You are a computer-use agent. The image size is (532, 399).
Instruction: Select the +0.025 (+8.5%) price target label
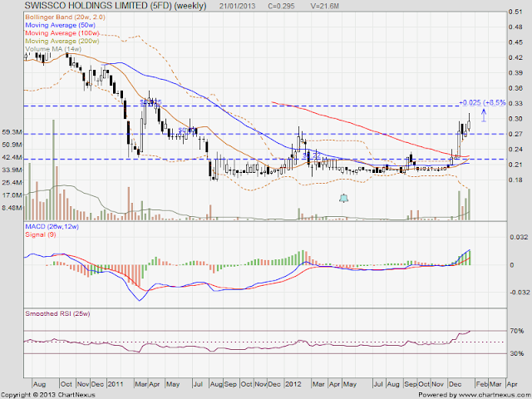point(482,102)
